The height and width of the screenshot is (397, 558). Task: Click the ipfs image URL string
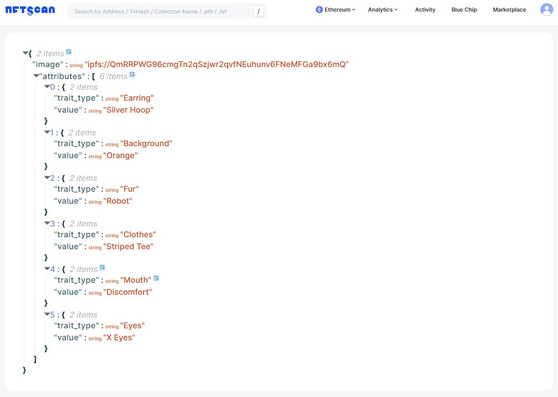tap(217, 64)
